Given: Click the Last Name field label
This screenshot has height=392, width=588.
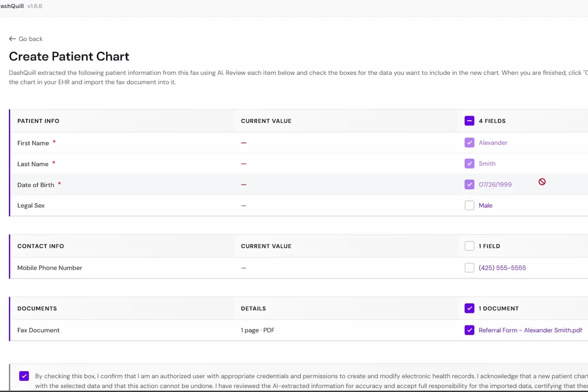Looking at the screenshot, I should coord(33,164).
